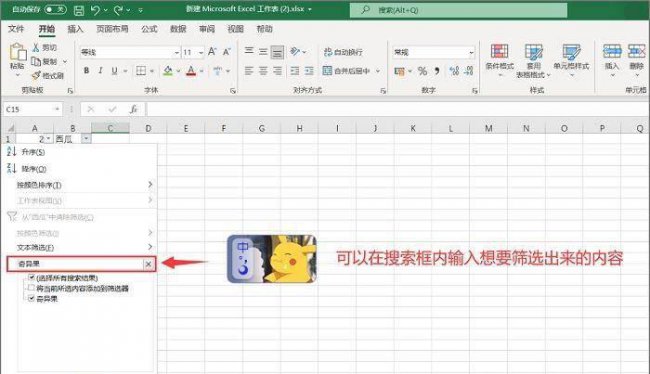Check add current selection to filter
Image resolution: width=650 pixels, height=374 pixels.
tap(32, 288)
